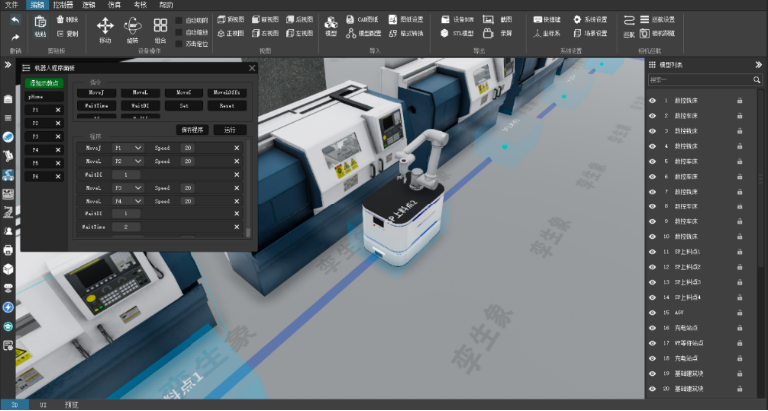Click the 粘贴 paste clipboard icon
This screenshot has height=411, width=768.
click(x=40, y=22)
